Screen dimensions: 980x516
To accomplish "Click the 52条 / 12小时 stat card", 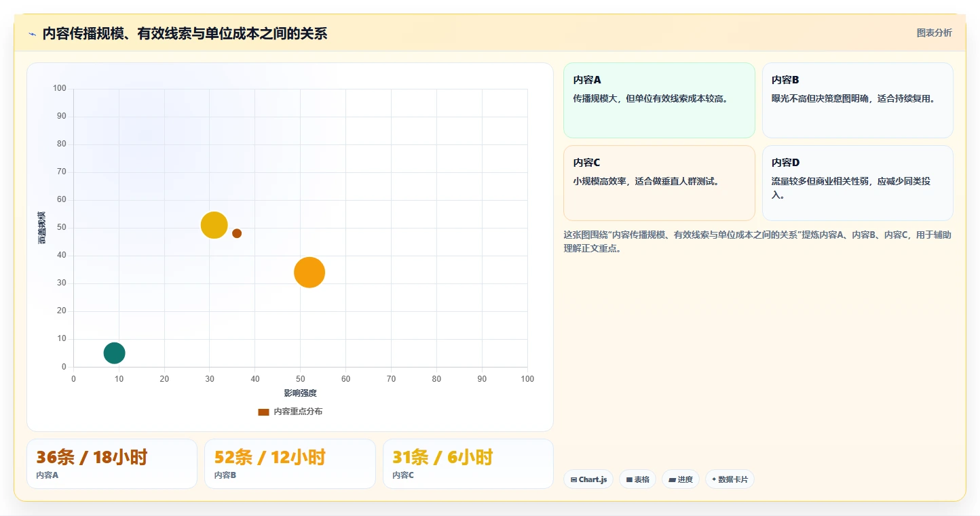I will coord(290,464).
